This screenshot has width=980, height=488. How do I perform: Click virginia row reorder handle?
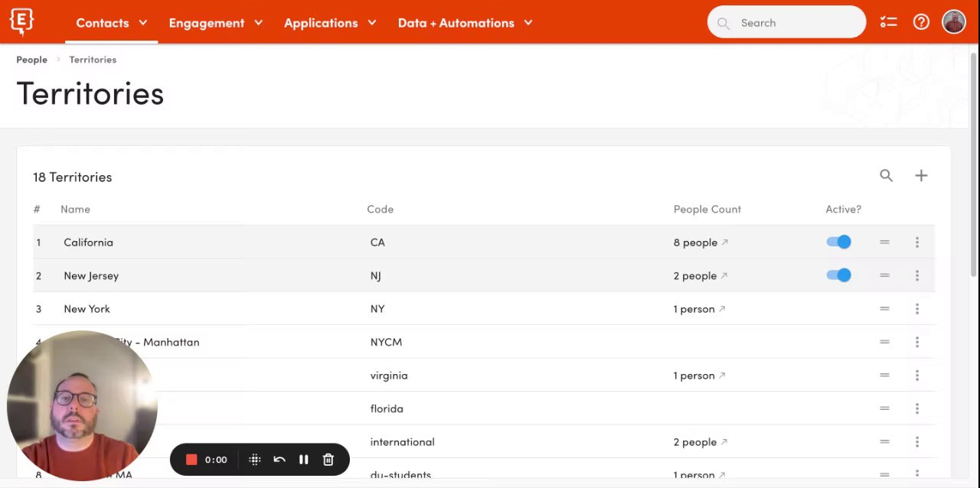tap(884, 376)
